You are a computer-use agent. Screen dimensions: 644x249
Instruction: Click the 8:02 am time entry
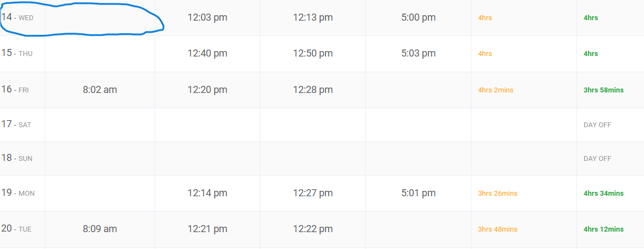(x=100, y=89)
